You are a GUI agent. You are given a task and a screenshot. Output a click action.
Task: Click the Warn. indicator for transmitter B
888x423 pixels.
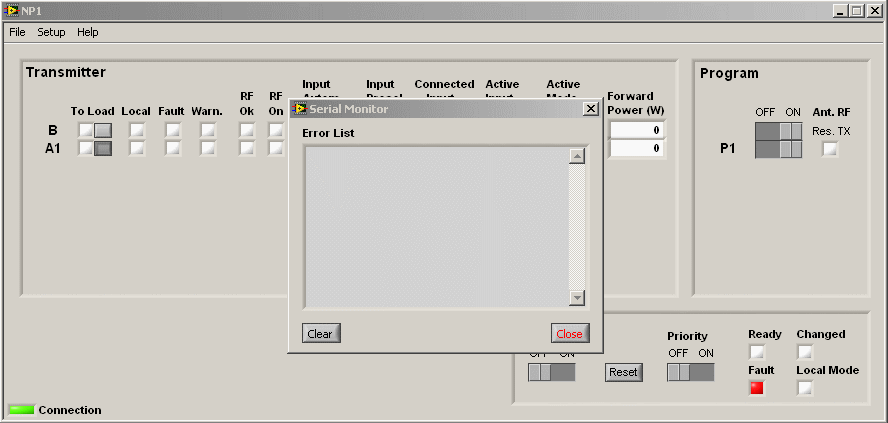(208, 131)
